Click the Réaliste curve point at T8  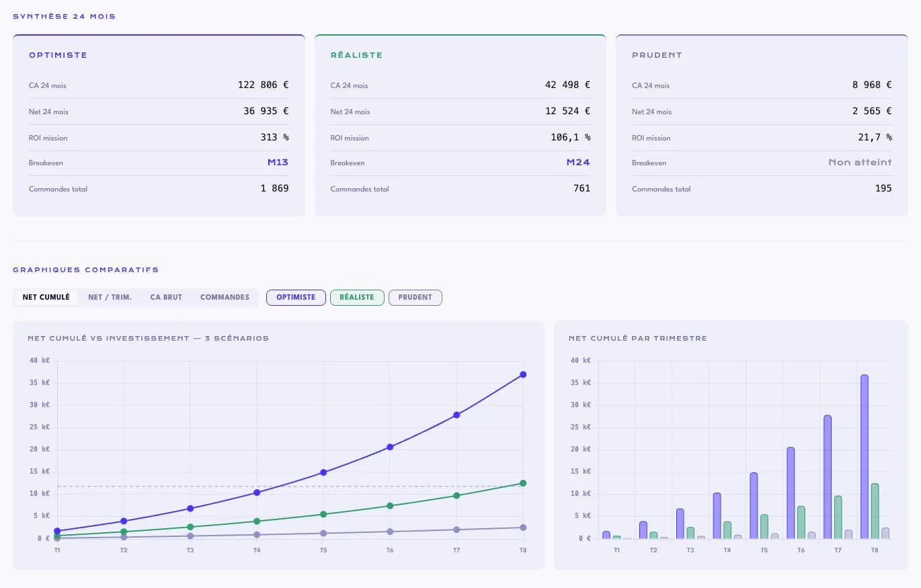pos(523,483)
